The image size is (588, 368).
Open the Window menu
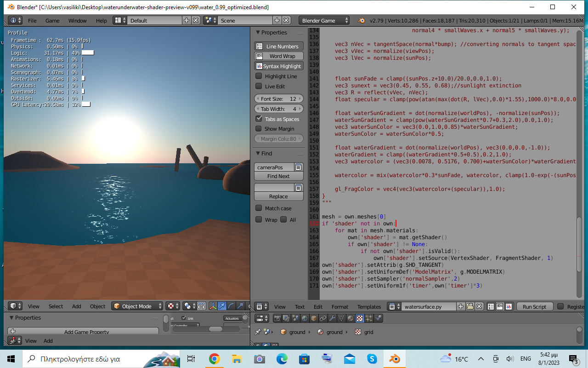pos(78,21)
